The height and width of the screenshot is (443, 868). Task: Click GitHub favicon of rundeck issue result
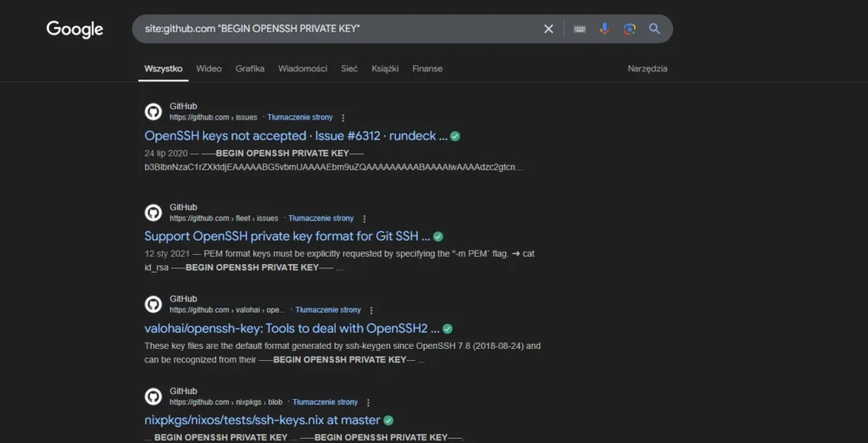[x=153, y=112]
